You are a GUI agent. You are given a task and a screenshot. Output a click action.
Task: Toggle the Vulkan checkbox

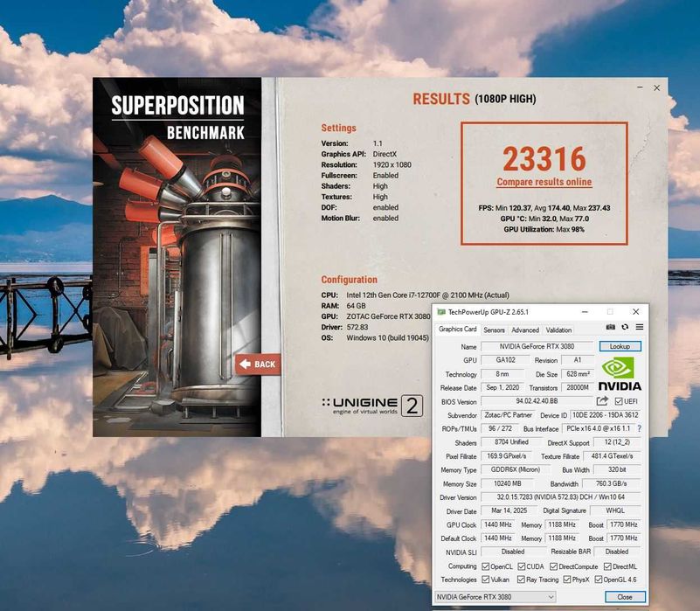pyautogui.click(x=485, y=580)
